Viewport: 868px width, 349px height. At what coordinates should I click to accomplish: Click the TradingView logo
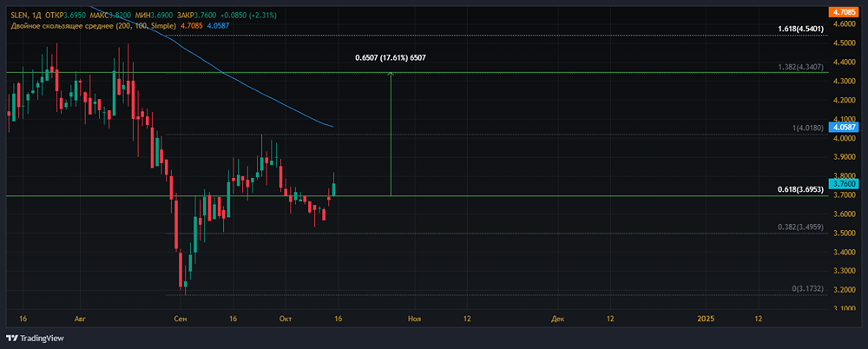pyautogui.click(x=36, y=338)
